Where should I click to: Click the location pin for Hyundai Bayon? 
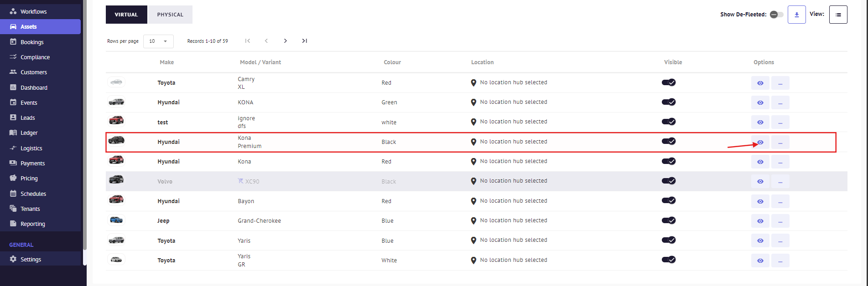pyautogui.click(x=473, y=201)
